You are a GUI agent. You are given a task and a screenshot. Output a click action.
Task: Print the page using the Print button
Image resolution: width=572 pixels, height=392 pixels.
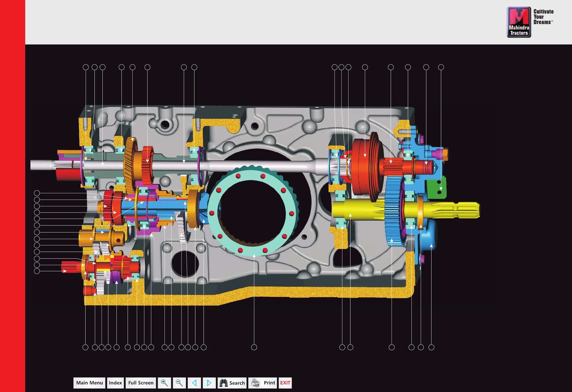point(263,383)
